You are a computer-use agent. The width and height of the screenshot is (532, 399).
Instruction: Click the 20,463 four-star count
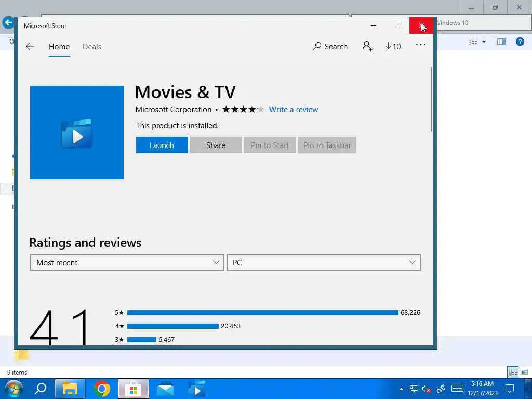[x=231, y=326]
